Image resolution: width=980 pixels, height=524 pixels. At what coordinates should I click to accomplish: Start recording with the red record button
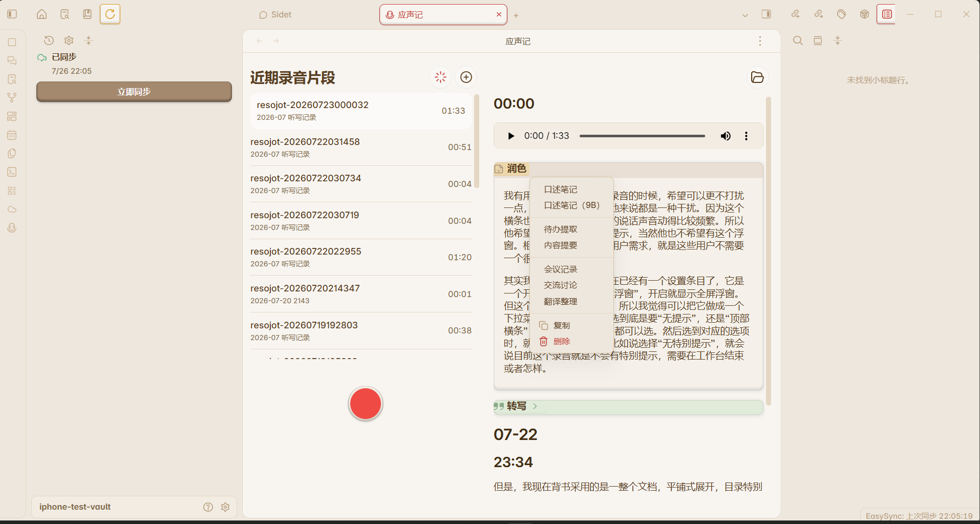pos(366,404)
